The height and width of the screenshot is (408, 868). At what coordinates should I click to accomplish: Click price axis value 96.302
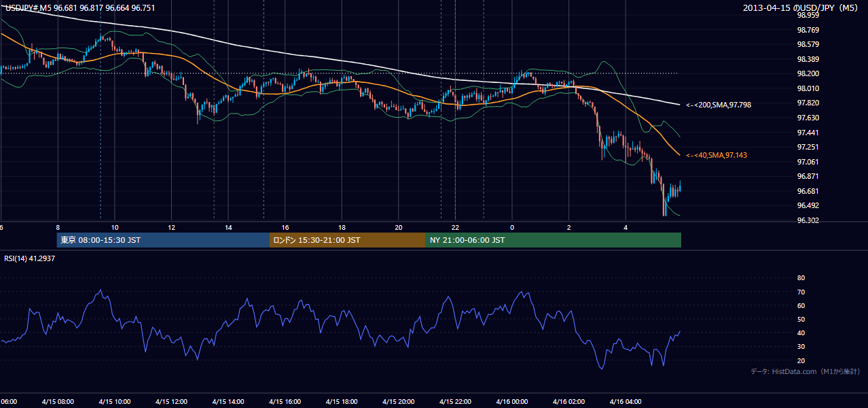[x=808, y=220]
